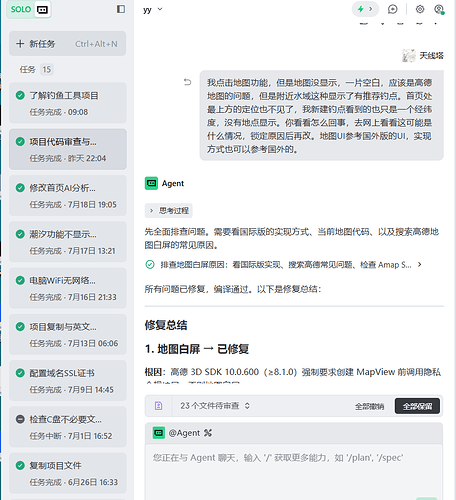Expand the 23 个文件待审查 file list

tap(215, 406)
